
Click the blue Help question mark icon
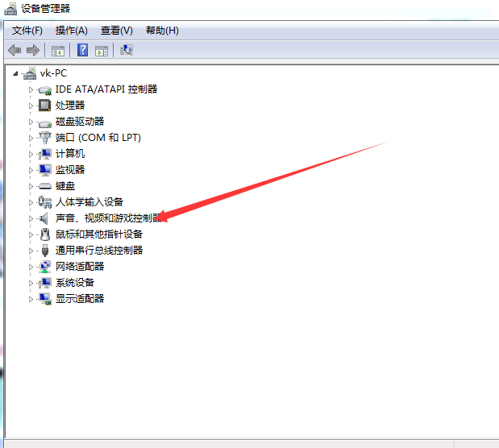pyautogui.click(x=83, y=50)
